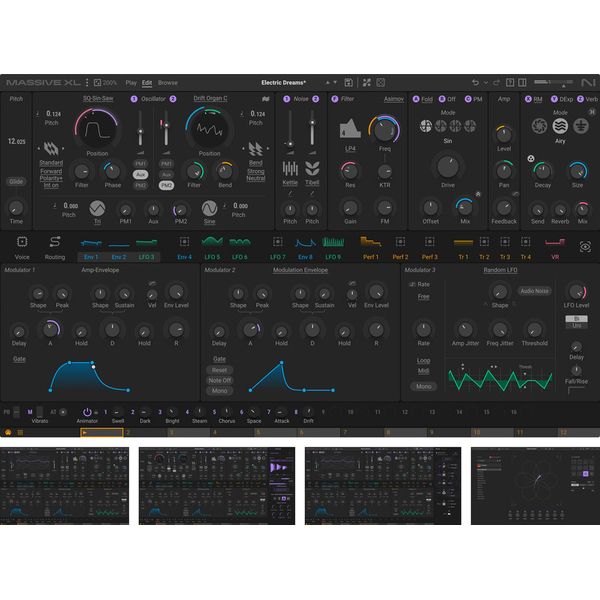The height and width of the screenshot is (600, 600).
Task: Toggle Note Off in Modulator 2
Action: (x=220, y=380)
